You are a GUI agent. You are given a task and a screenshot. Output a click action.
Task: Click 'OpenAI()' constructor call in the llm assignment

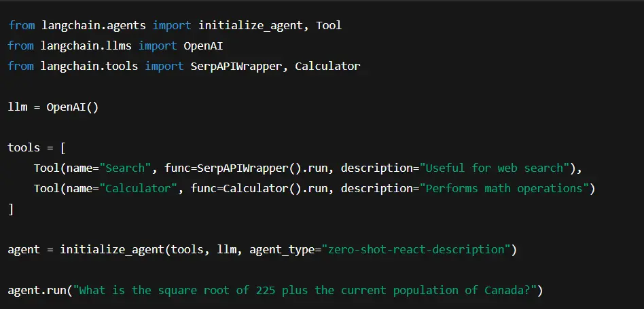(73, 107)
